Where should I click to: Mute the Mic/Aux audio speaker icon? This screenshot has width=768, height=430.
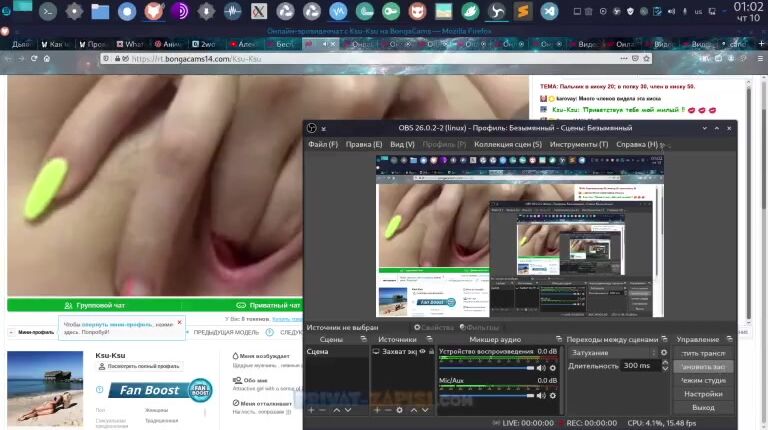coord(541,396)
